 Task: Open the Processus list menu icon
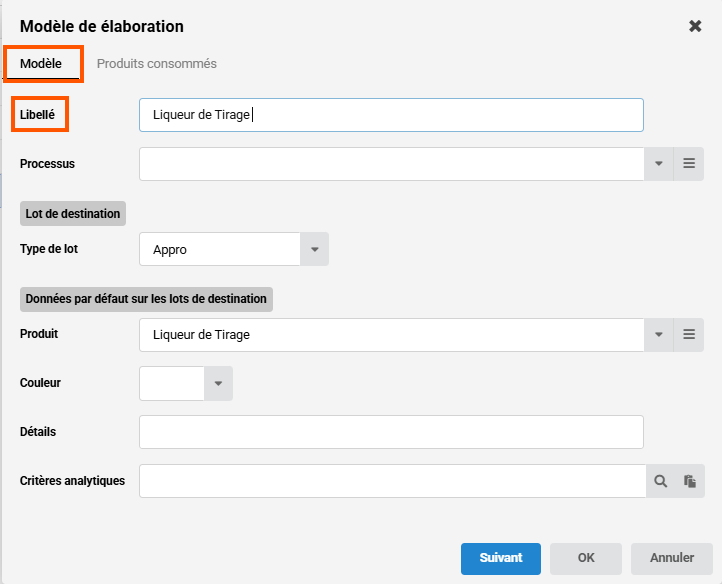689,164
